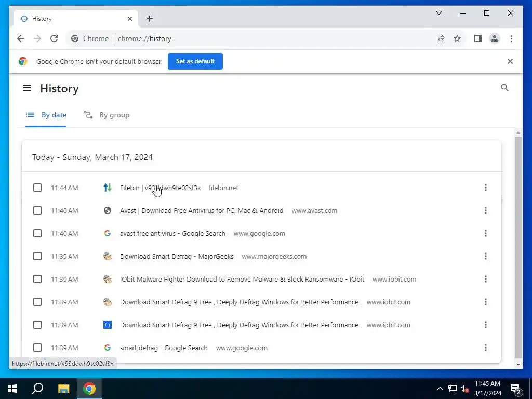Open IObit Malware Fighter Download link
Viewport: 532px width, 399px height.
tap(242, 279)
